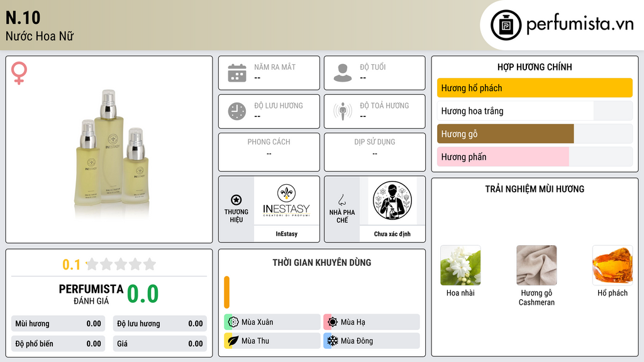Image resolution: width=644 pixels, height=362 pixels.
Task: Click the orange recommended-time bar
Action: [x=226, y=292]
